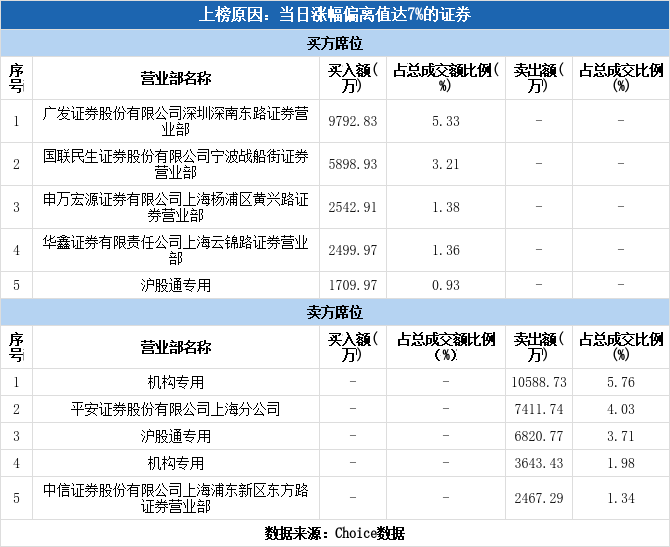Click the sell percentage 5.76
670x547 pixels.
click(621, 382)
